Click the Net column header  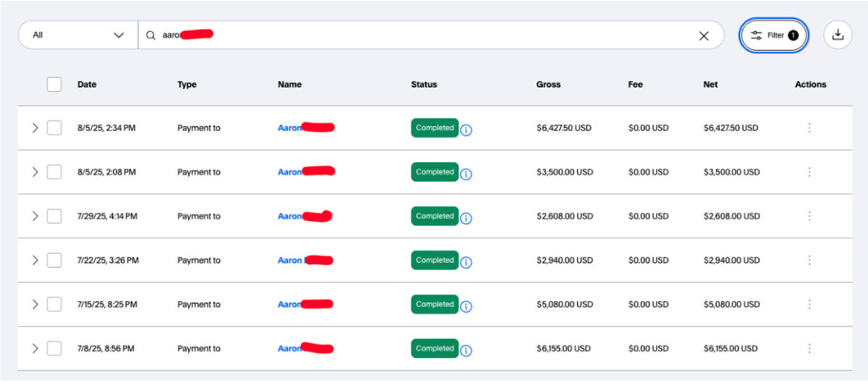click(710, 85)
